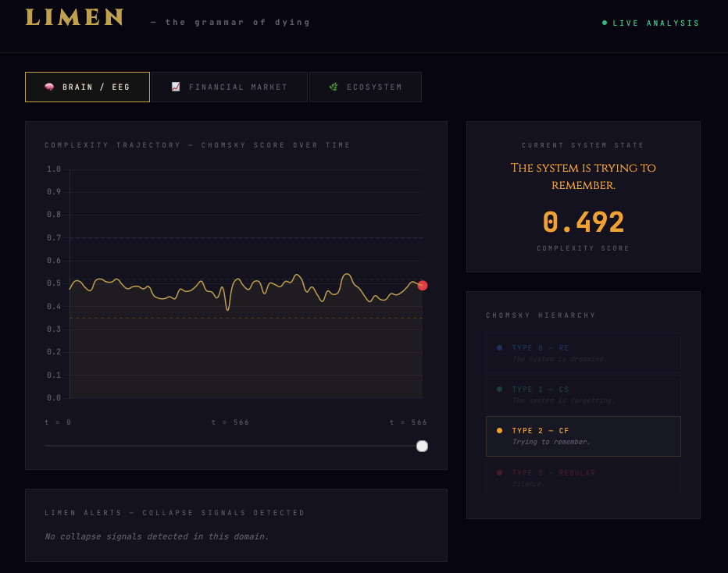Click the 0.7 y-axis label
This screenshot has width=728, height=573.
point(54,237)
